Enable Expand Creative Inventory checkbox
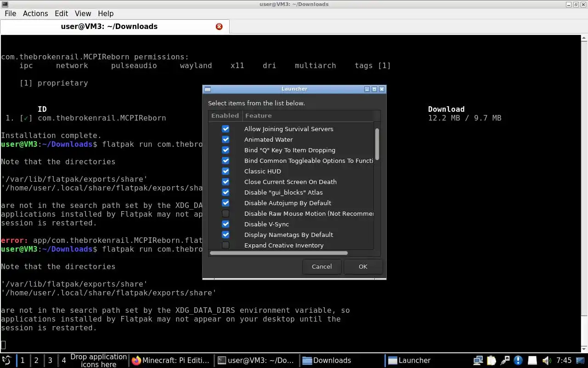 click(x=226, y=245)
